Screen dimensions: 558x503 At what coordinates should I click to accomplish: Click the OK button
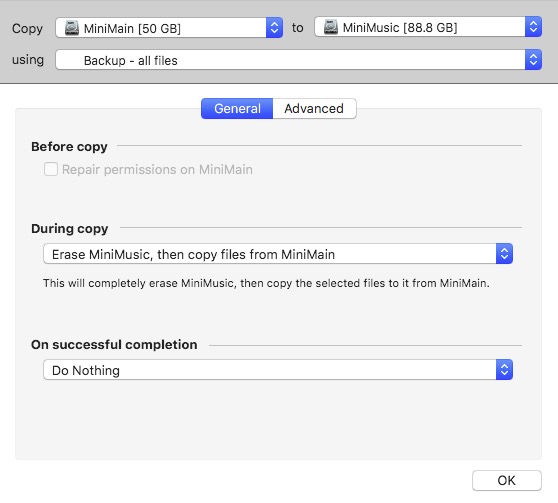pyautogui.click(x=507, y=480)
